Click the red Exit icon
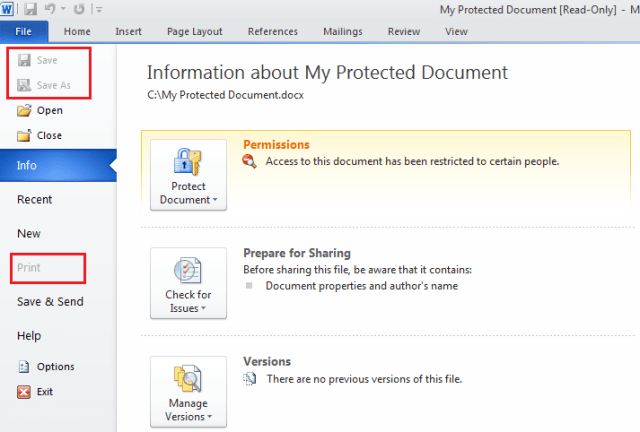Image resolution: width=640 pixels, height=432 pixels. coord(25,392)
